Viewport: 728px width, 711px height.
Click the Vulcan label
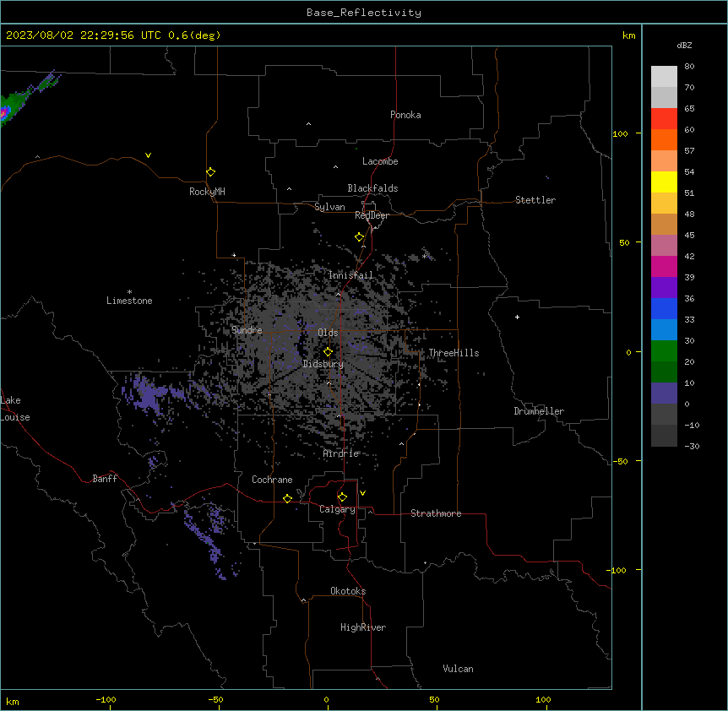(x=459, y=669)
